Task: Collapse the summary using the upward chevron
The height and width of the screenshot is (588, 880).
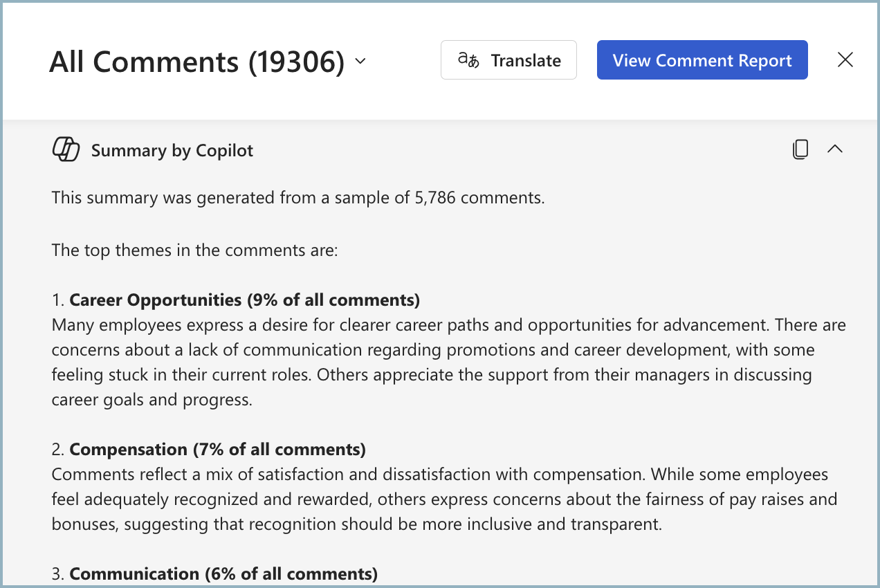Action: click(835, 149)
